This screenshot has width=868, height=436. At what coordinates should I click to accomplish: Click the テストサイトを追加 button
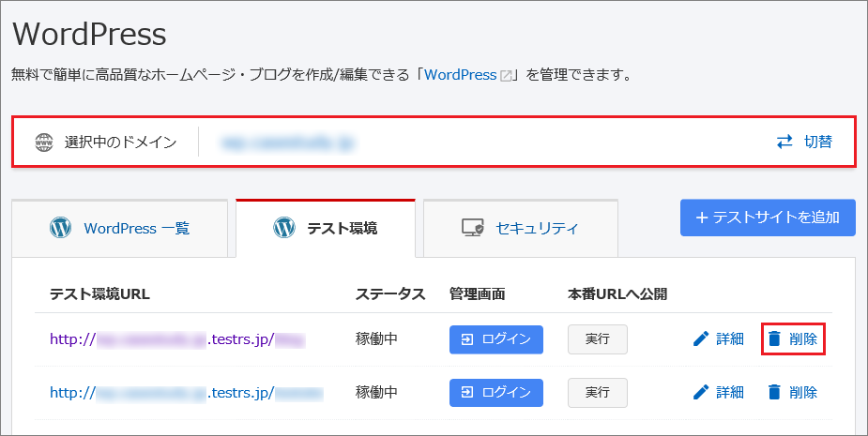click(x=768, y=218)
